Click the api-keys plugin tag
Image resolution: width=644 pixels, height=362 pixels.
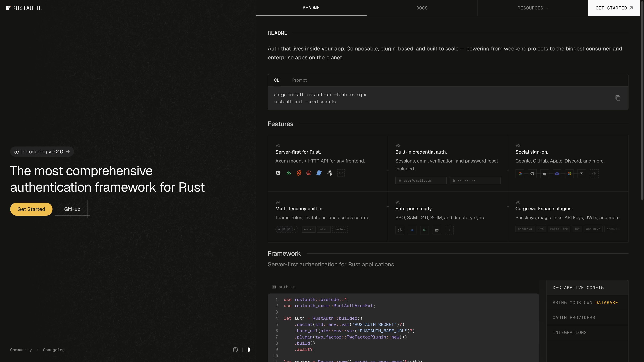pos(593,229)
